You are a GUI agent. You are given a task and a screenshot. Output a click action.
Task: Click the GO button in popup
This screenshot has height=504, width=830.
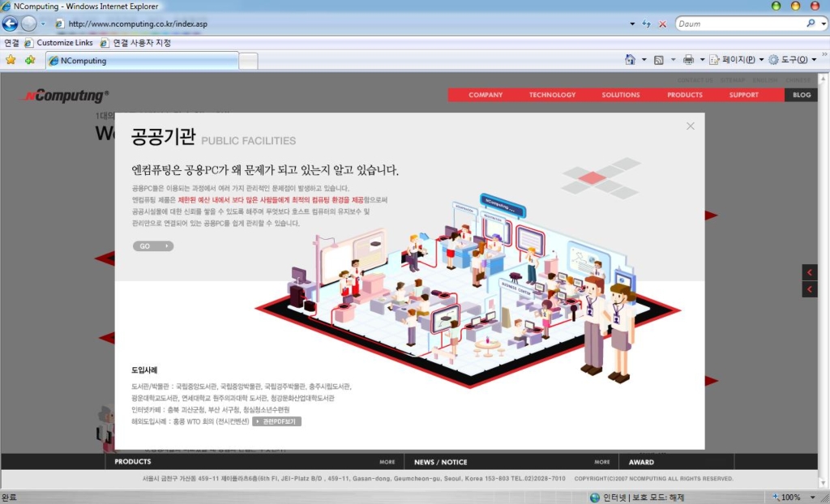pyautogui.click(x=153, y=246)
